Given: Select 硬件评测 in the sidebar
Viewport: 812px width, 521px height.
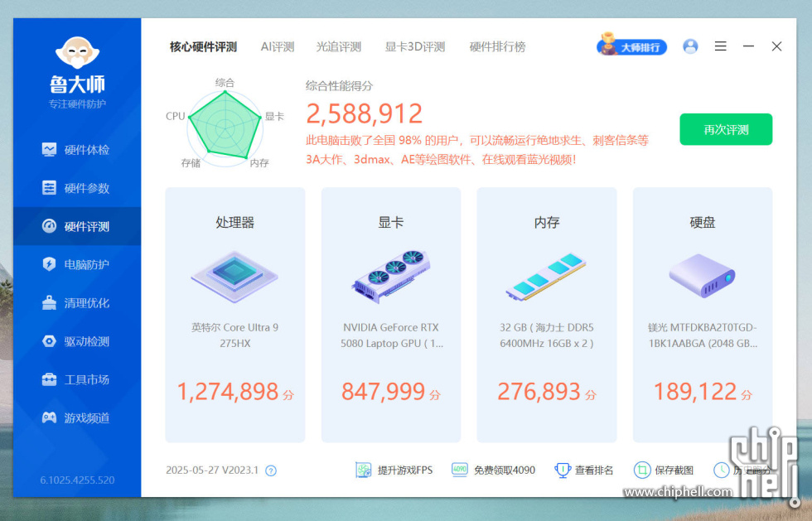Looking at the screenshot, I should (x=76, y=226).
